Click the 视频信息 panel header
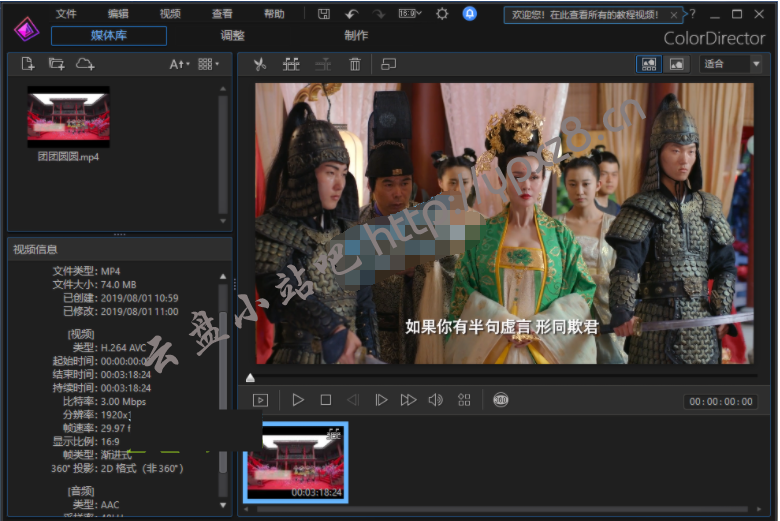Screen dimensions: 780x521 tap(119, 249)
